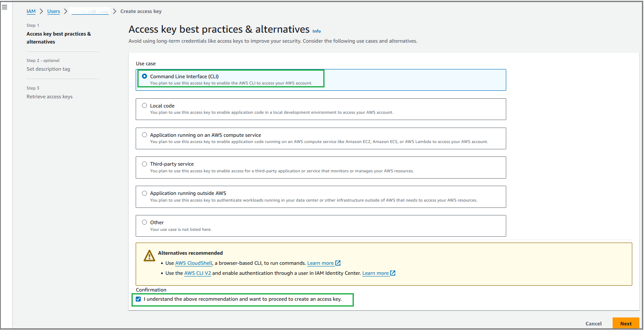Click the 'Avoid using long-term credentials' description
This screenshot has height=330, width=644.
tap(273, 41)
